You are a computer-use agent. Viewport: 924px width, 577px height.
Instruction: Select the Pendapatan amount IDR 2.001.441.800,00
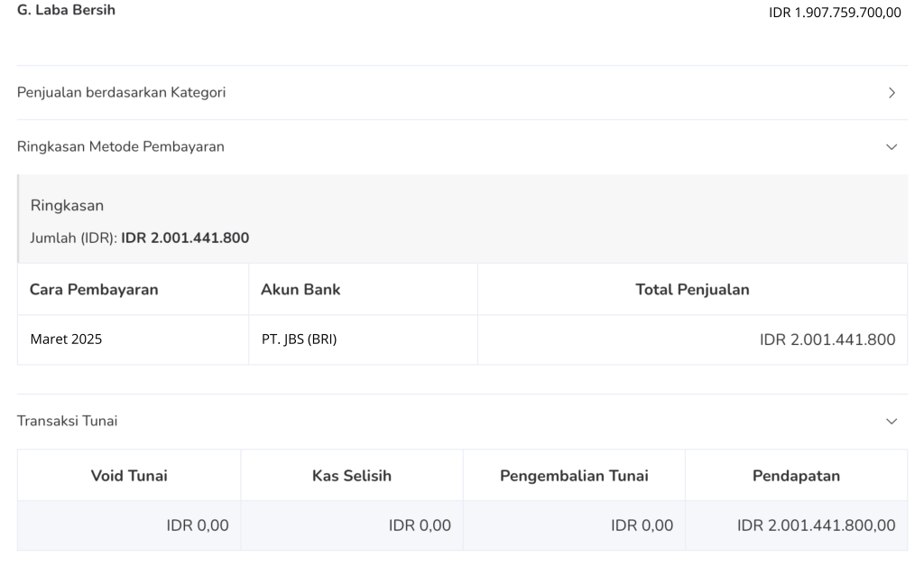pos(816,526)
